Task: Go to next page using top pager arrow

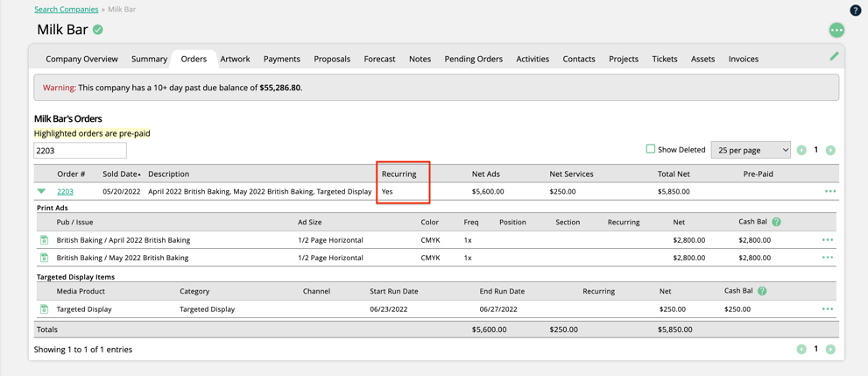Action: click(830, 150)
